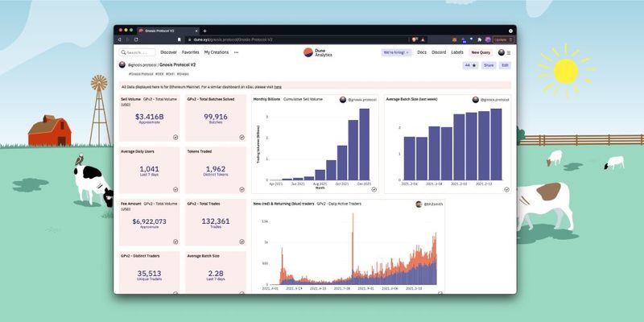Open the three-dots more menu in navigation
This screenshot has height=322, width=644.
236,52
